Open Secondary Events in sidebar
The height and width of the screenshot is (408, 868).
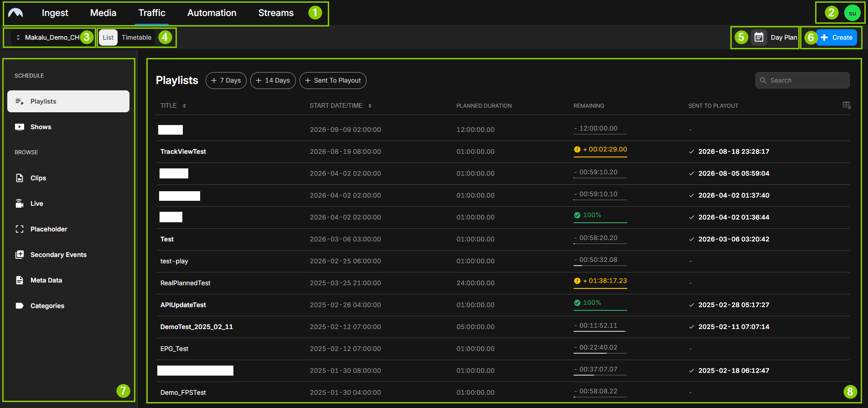click(68, 255)
